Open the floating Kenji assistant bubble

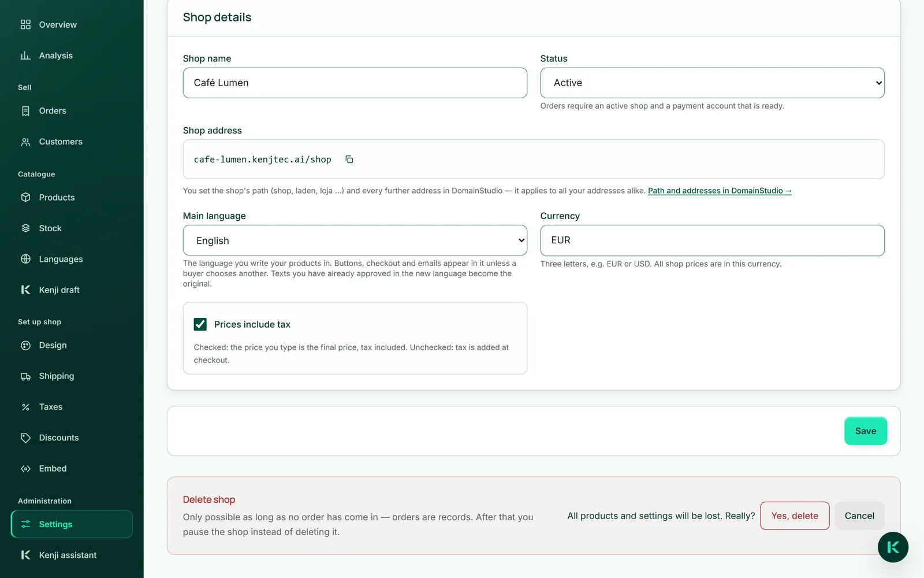893,547
